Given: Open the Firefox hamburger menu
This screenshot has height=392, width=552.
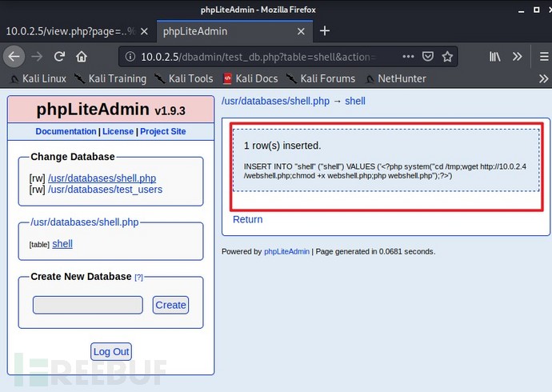Looking at the screenshot, I should pyautogui.click(x=544, y=56).
